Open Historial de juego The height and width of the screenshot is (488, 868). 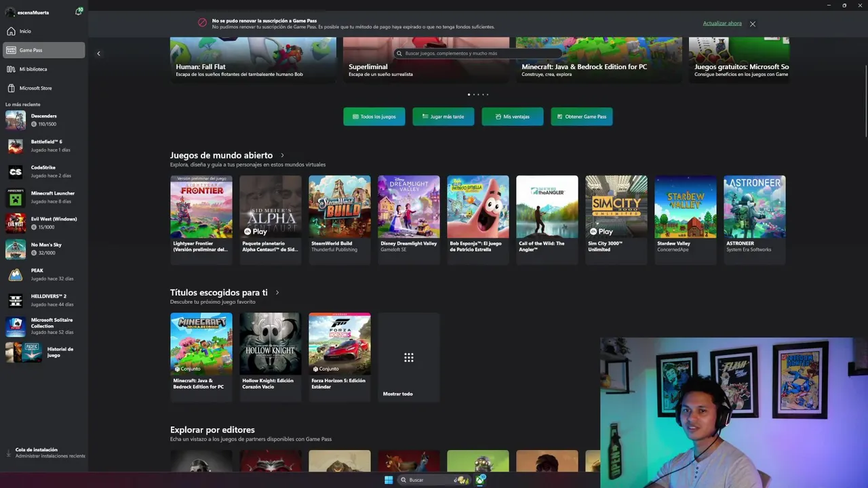[44, 352]
